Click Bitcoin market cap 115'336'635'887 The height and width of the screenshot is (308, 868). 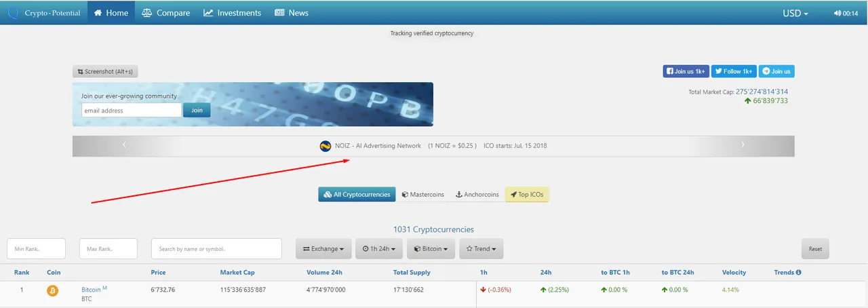click(243, 290)
